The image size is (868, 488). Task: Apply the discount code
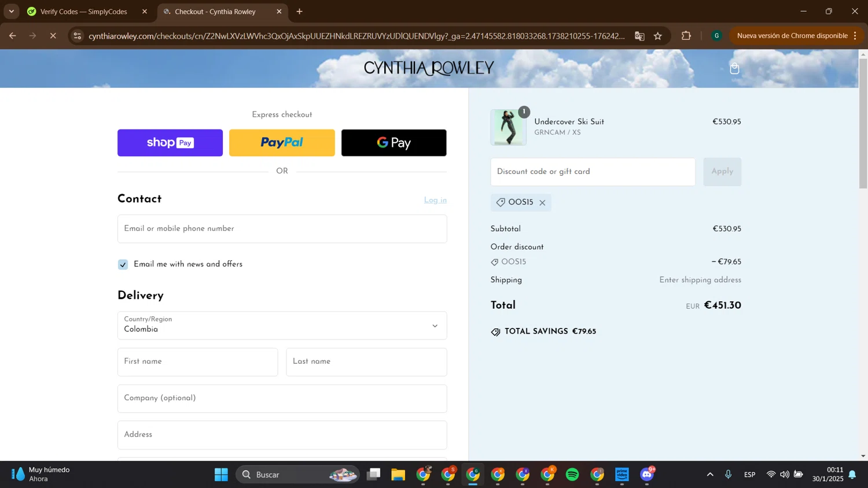tap(722, 172)
